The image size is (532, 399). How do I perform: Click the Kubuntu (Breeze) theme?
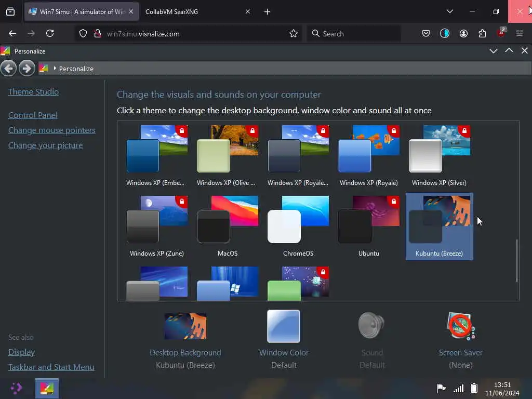pos(440,227)
